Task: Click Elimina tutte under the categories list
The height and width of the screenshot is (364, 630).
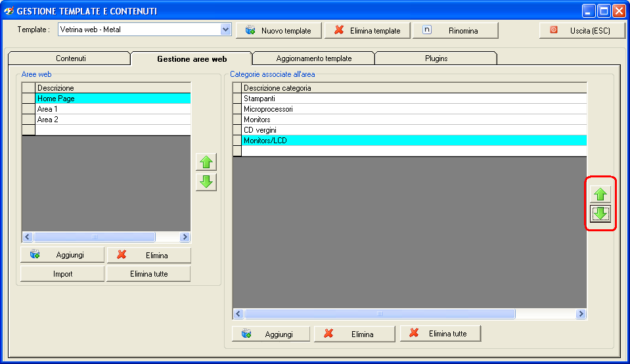Action: pyautogui.click(x=440, y=334)
